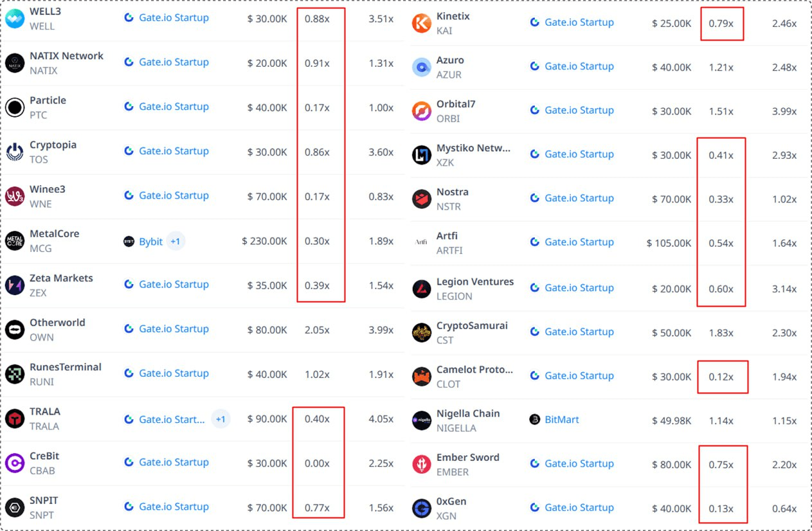This screenshot has height=531, width=812.
Task: Click the NATIX Network logo icon
Action: [15, 63]
